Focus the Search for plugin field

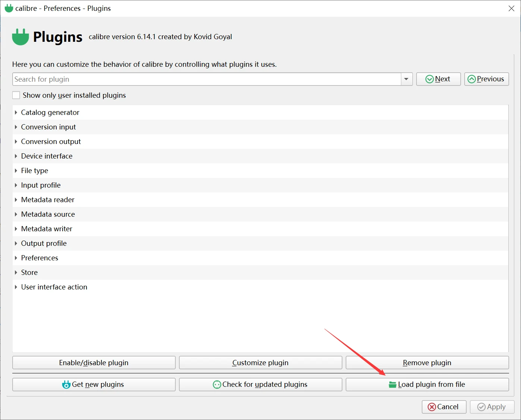pyautogui.click(x=207, y=79)
